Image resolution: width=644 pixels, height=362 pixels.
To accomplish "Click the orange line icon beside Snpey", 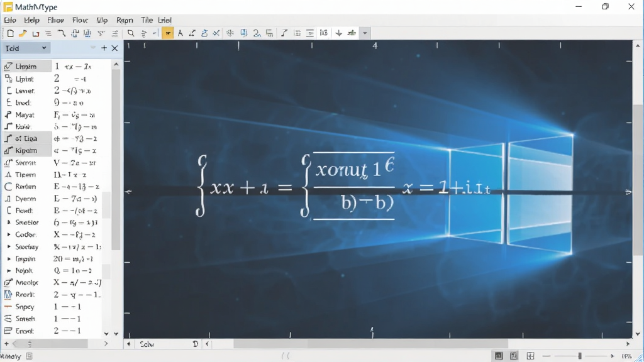I will click(x=8, y=307).
